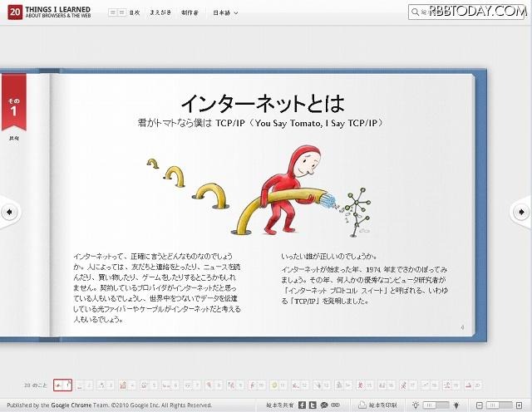Select chapter 11 thumbnail in strip
This screenshot has height=412, width=532.
point(278,385)
